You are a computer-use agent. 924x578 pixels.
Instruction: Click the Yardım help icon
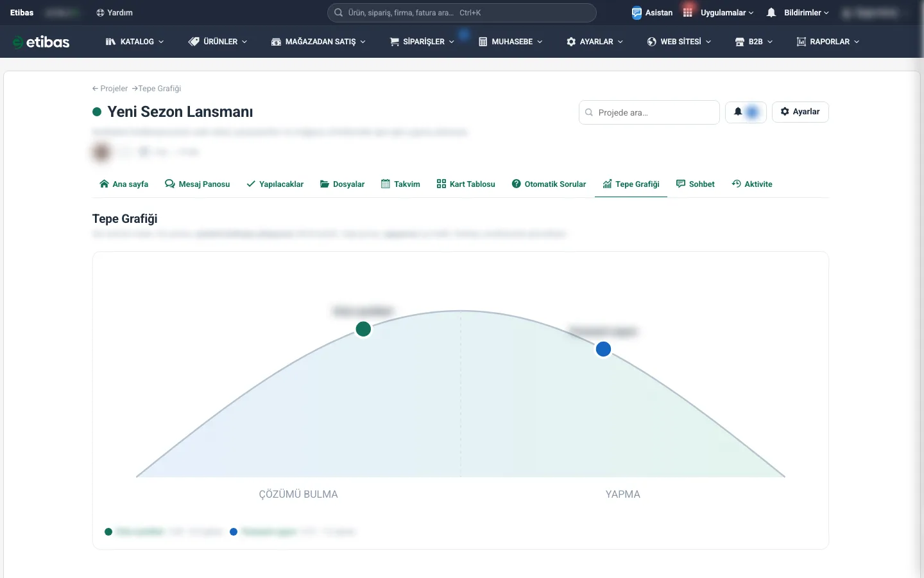pyautogui.click(x=100, y=13)
